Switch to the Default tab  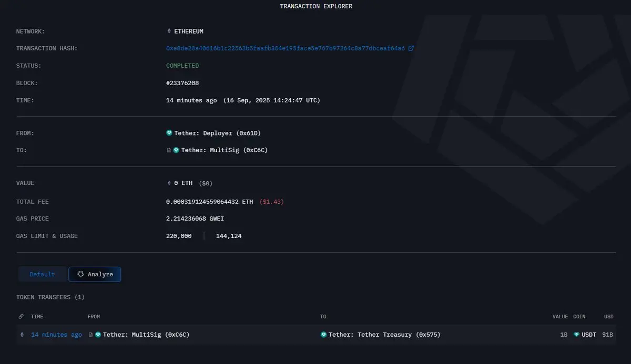[42, 274]
